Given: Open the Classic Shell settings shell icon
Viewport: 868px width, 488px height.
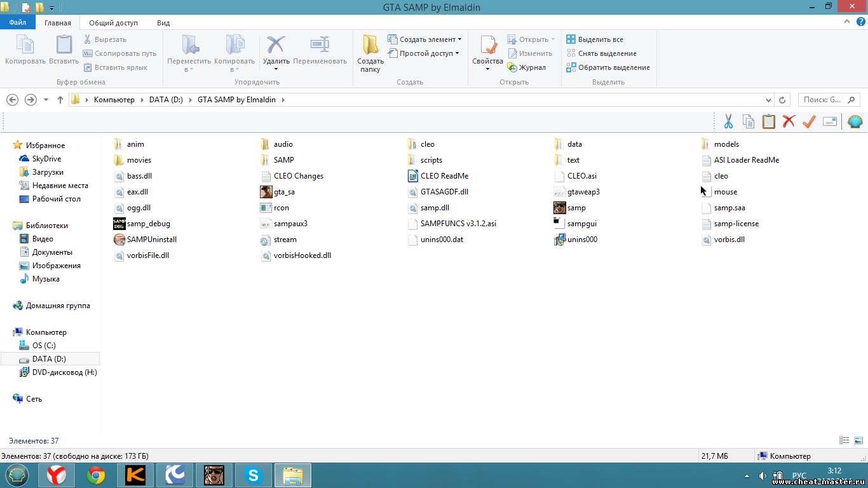Looking at the screenshot, I should (x=855, y=121).
